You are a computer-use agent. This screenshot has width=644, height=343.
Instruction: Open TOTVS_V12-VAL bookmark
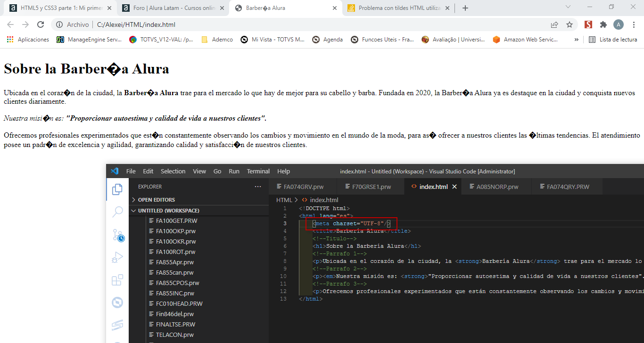coord(162,40)
